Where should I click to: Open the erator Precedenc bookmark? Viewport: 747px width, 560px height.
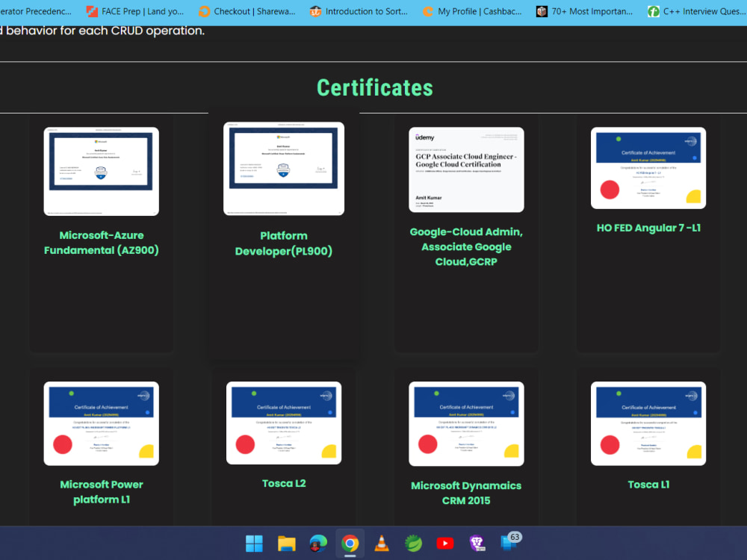(36, 11)
